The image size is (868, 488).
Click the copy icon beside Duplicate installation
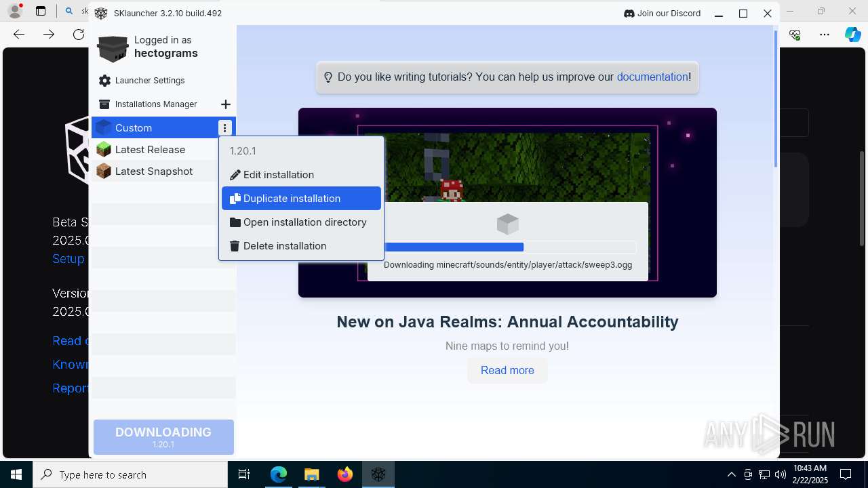click(x=235, y=199)
